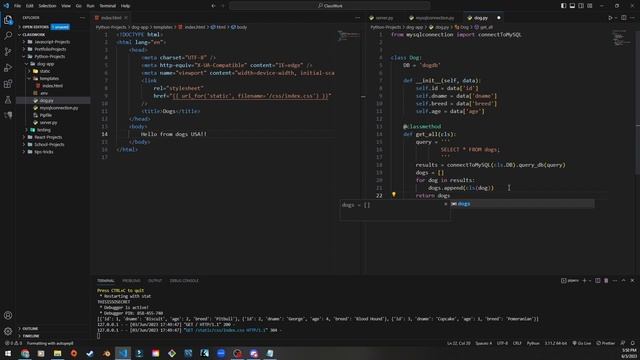Expand the Javascript-Projects folder

tap(52, 42)
